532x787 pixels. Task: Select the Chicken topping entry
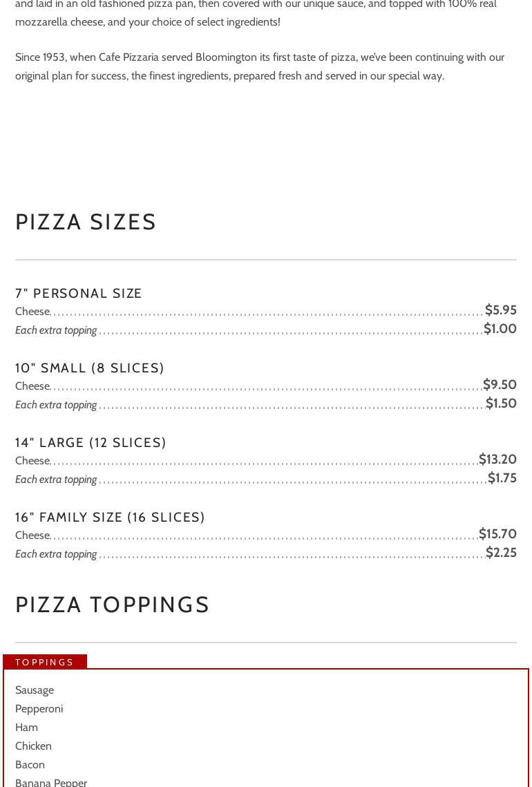34,746
